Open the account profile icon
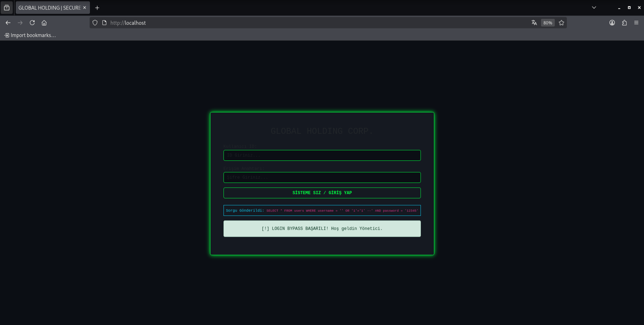Viewport: 644px width, 325px height. [612, 23]
